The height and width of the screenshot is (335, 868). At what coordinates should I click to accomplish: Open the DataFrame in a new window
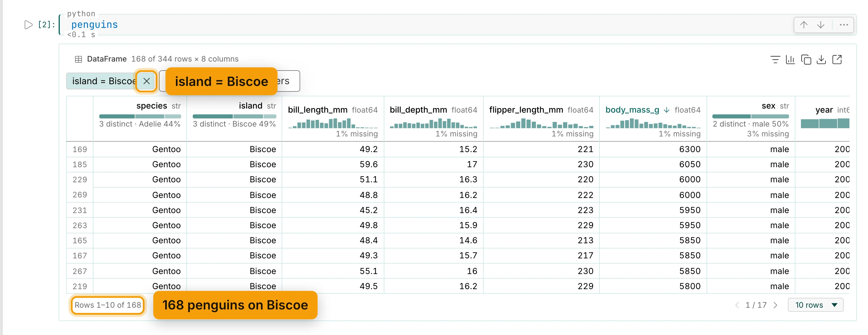coord(837,60)
